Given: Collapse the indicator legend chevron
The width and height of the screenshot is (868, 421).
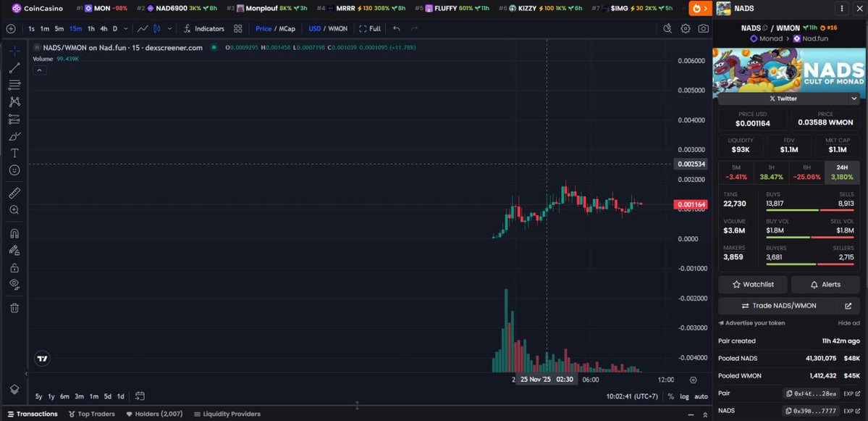Looking at the screenshot, I should pos(39,70).
